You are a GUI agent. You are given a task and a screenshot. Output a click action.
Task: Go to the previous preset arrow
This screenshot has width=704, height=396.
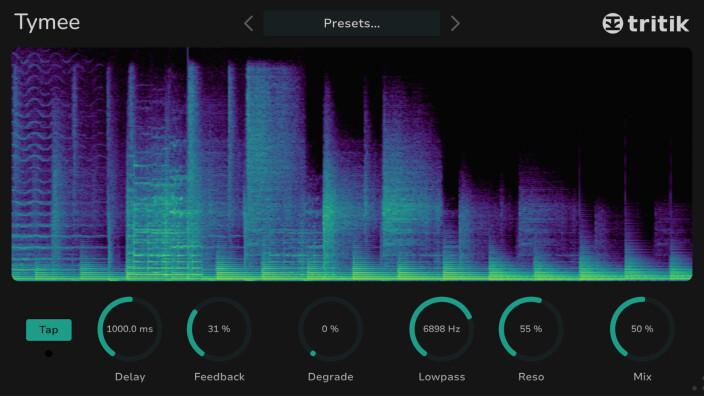[x=249, y=23]
